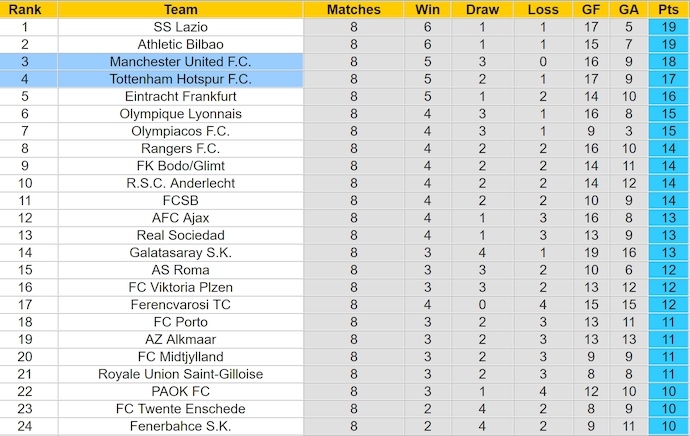Click AFC Ajax team name
The width and height of the screenshot is (690, 436).
(181, 218)
